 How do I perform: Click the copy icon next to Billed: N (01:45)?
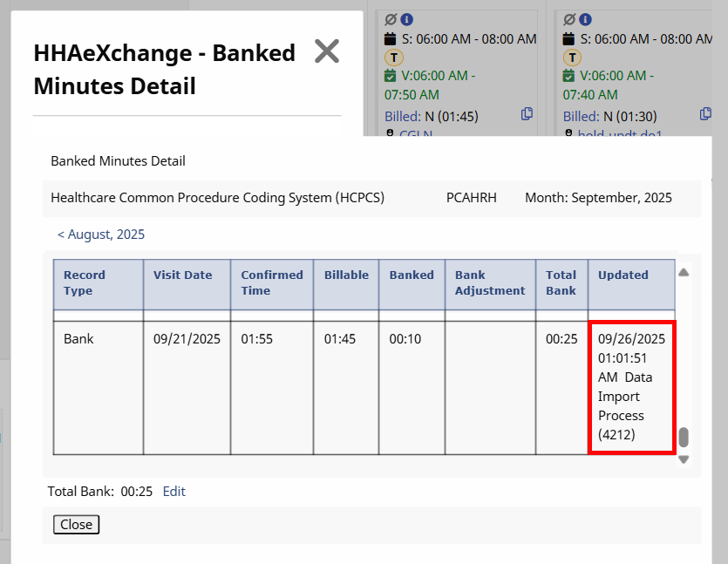[x=527, y=114]
